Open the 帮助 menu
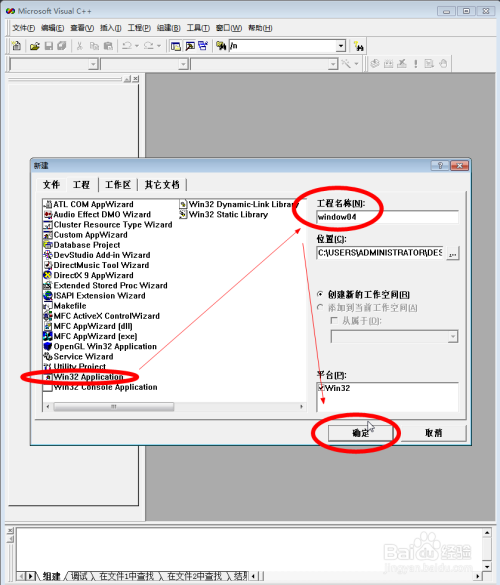This screenshot has height=585, width=500. pos(260,28)
